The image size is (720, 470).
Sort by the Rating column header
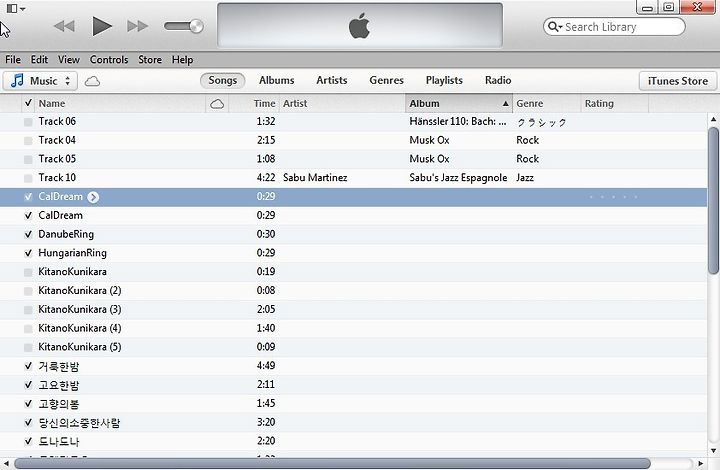tap(614, 104)
